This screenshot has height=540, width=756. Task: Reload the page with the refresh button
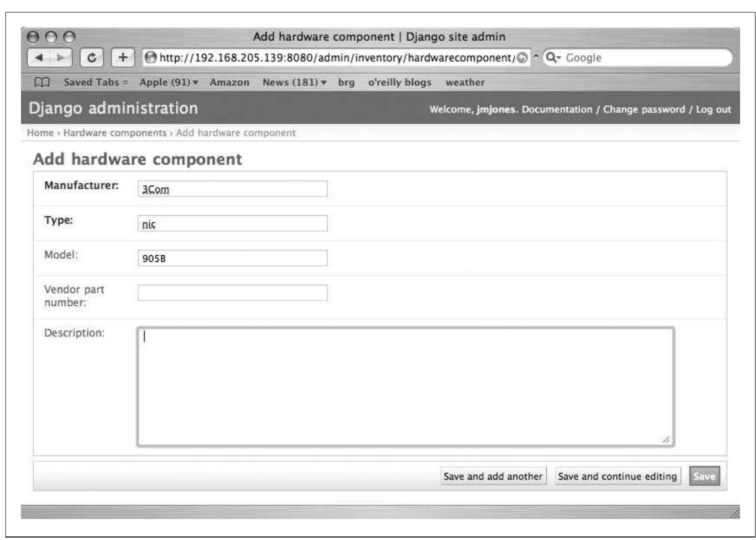92,58
